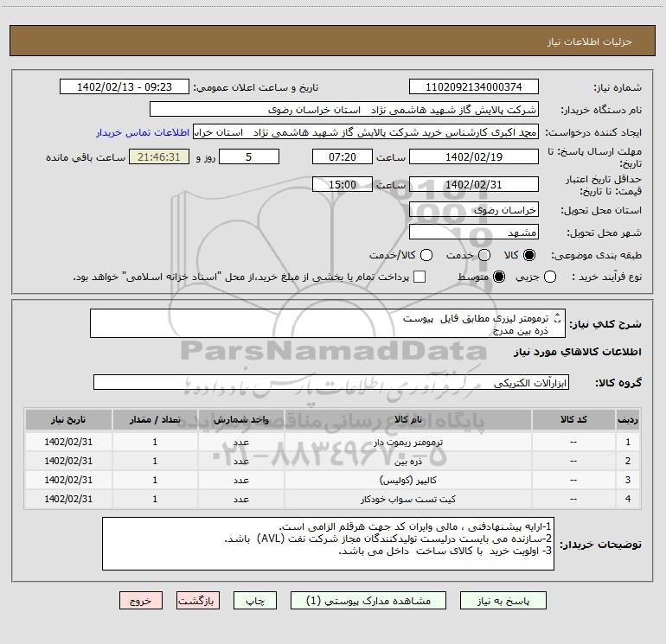Click the response deadline time 07:20 field
This screenshot has width=666, height=644.
coord(343,156)
